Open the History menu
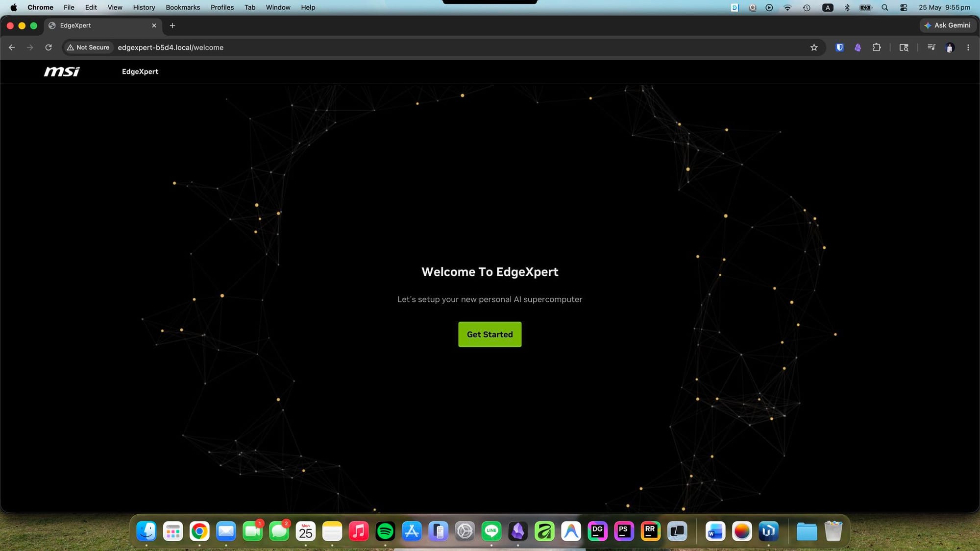 coord(144,7)
